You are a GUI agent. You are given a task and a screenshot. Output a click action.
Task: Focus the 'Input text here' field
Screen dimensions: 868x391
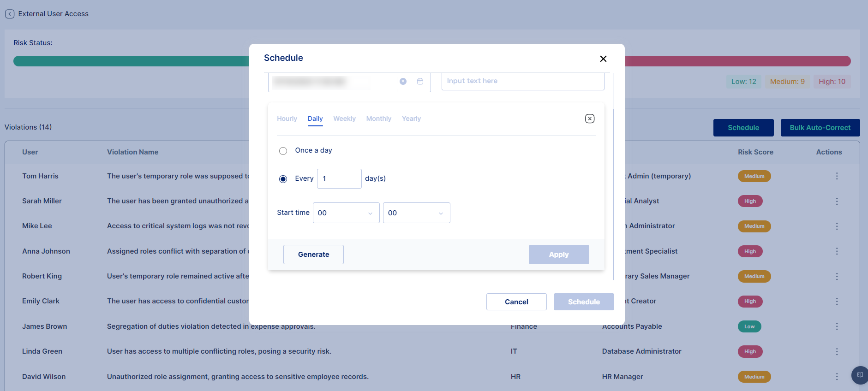click(522, 81)
